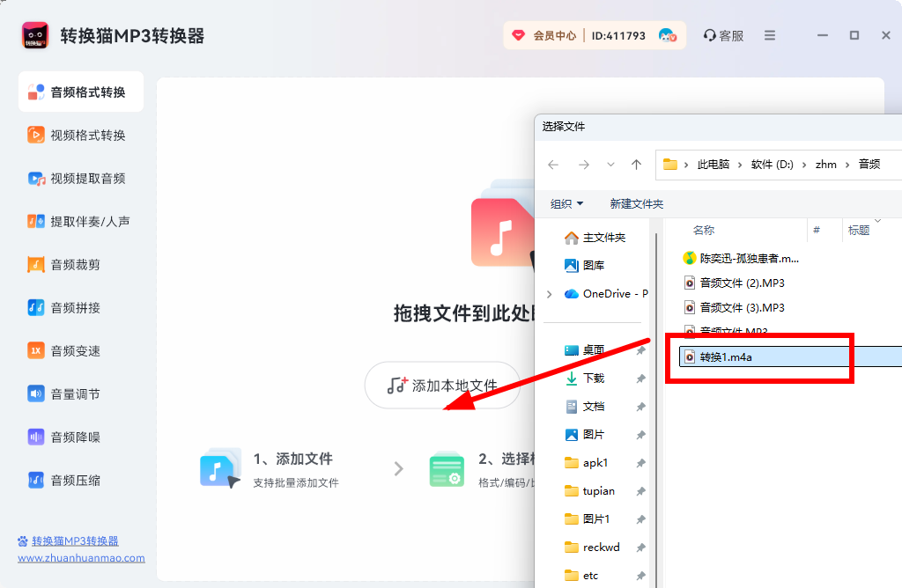Screen dimensions: 902x588
Task: Open the 视频格式转换 sidebar tab
Action: click(x=81, y=135)
